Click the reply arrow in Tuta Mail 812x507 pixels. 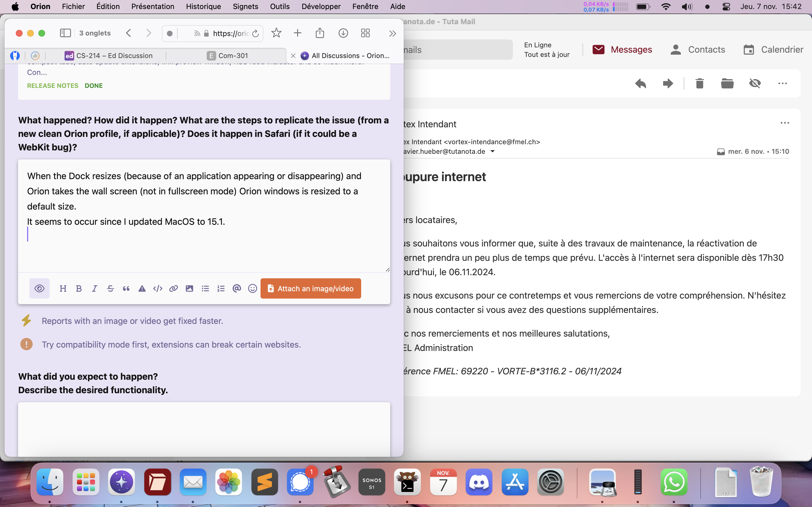click(x=640, y=83)
